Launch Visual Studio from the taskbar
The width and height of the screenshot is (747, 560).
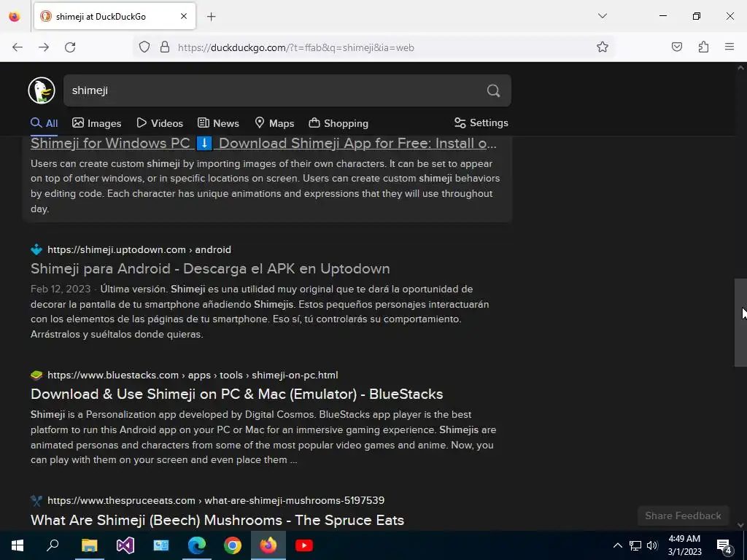pos(125,545)
